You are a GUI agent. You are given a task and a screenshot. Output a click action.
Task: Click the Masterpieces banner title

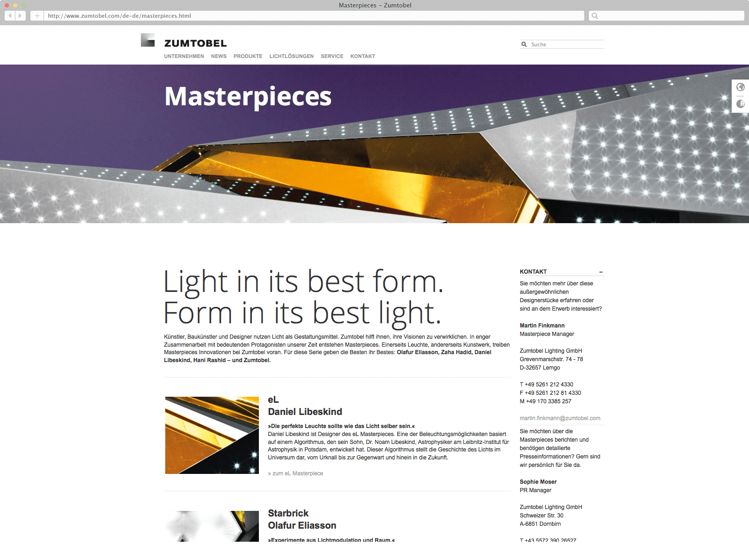248,97
